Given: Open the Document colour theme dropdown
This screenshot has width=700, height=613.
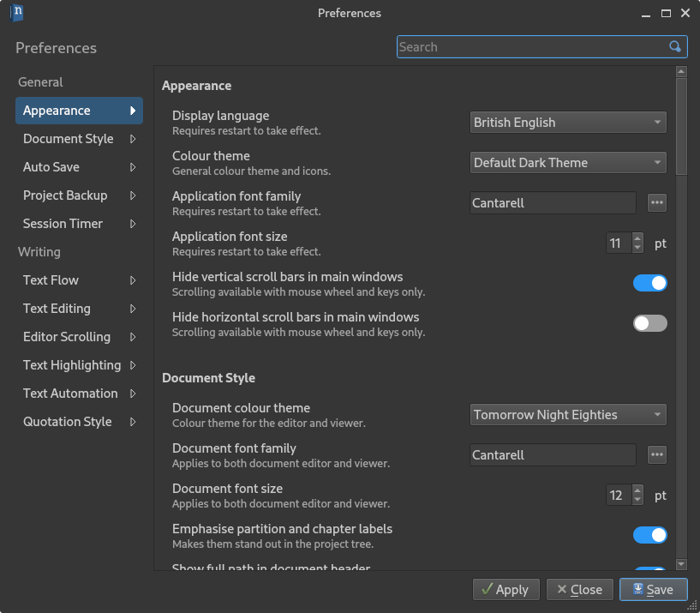Looking at the screenshot, I should [568, 415].
